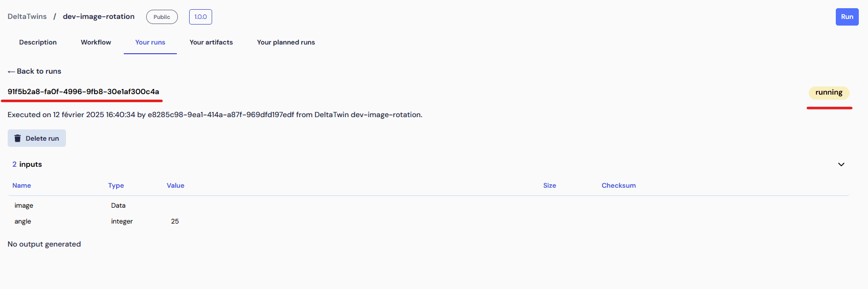
Task: Click the dev-image-rotation breadcrumb name
Action: pos(99,16)
